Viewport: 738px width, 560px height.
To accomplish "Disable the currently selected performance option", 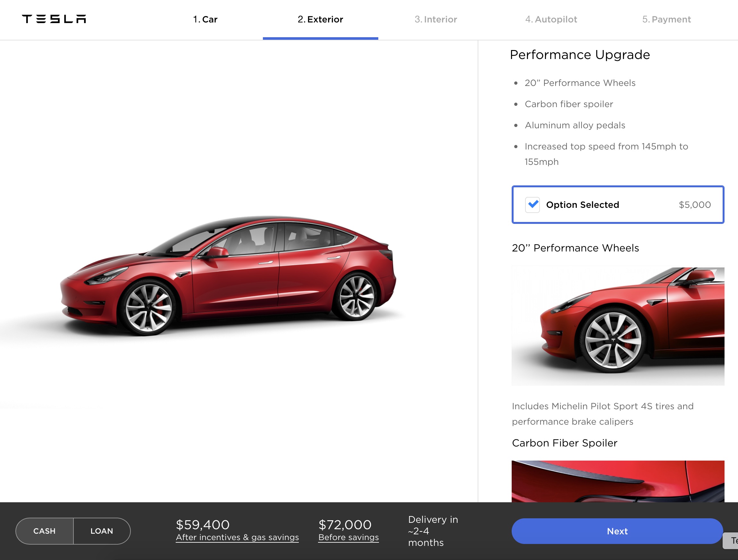I will 532,205.
